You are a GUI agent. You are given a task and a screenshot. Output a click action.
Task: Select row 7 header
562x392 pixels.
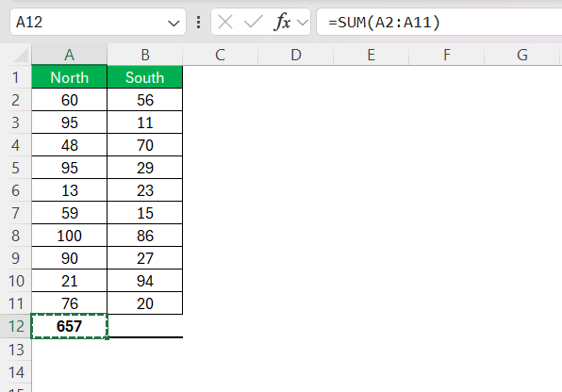pos(15,213)
